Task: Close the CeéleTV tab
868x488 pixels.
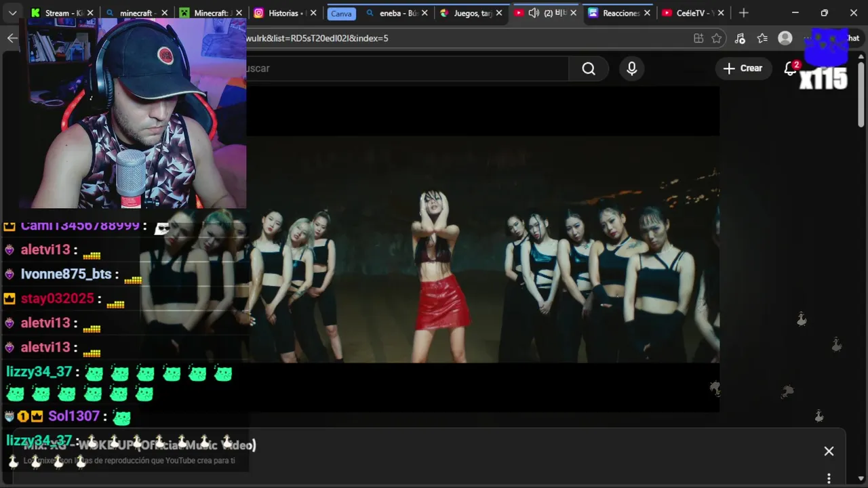Action: pos(721,13)
